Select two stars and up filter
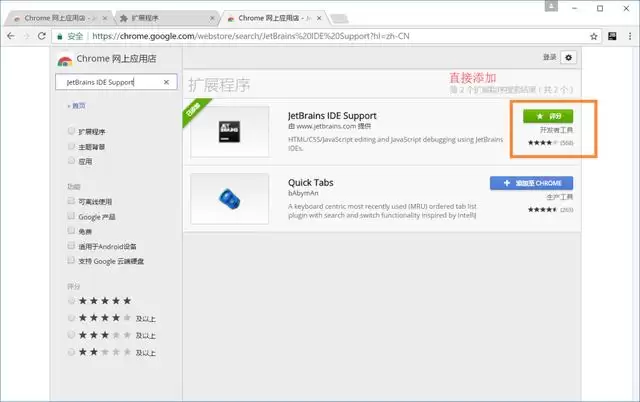This screenshot has width=640, height=402. (71, 352)
